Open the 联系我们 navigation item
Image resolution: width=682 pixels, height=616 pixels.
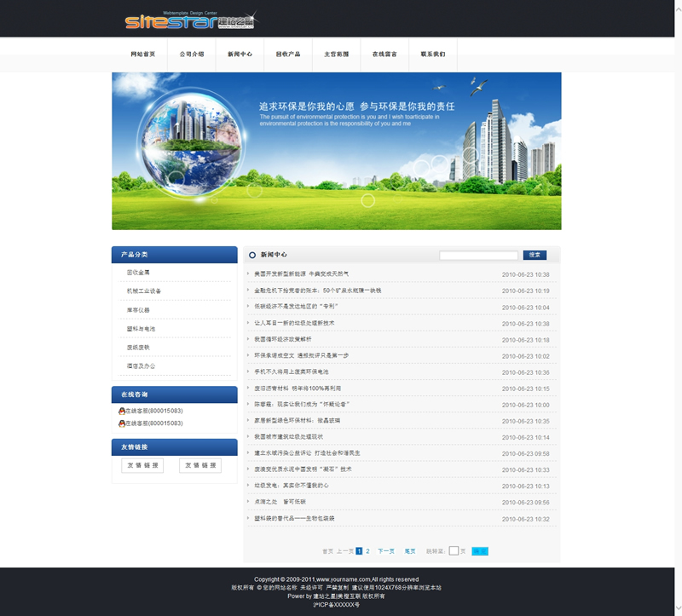tap(433, 54)
